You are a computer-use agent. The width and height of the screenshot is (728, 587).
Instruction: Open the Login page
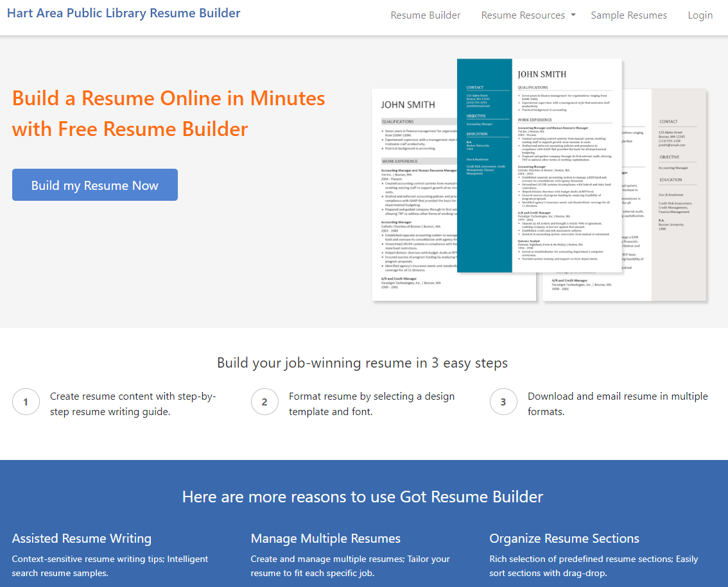[700, 15]
